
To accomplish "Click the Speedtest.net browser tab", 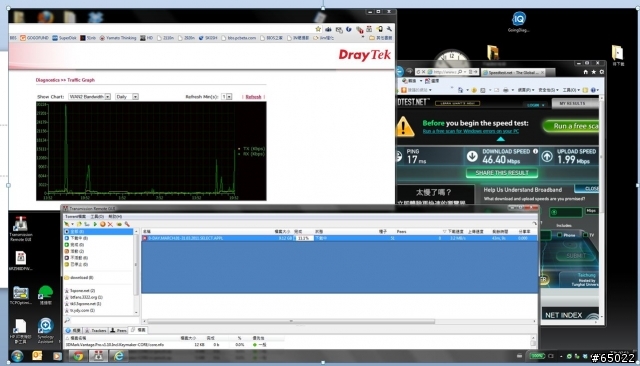I will pos(513,73).
